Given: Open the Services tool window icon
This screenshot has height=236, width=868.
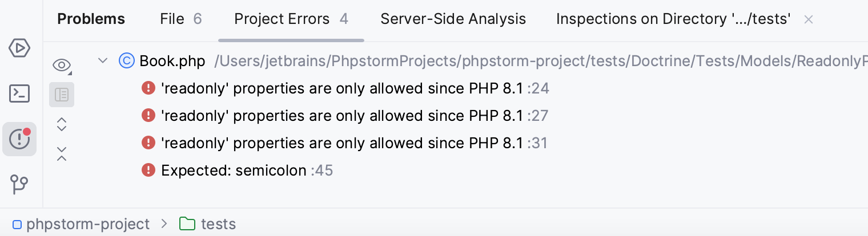Looking at the screenshot, I should [x=19, y=48].
